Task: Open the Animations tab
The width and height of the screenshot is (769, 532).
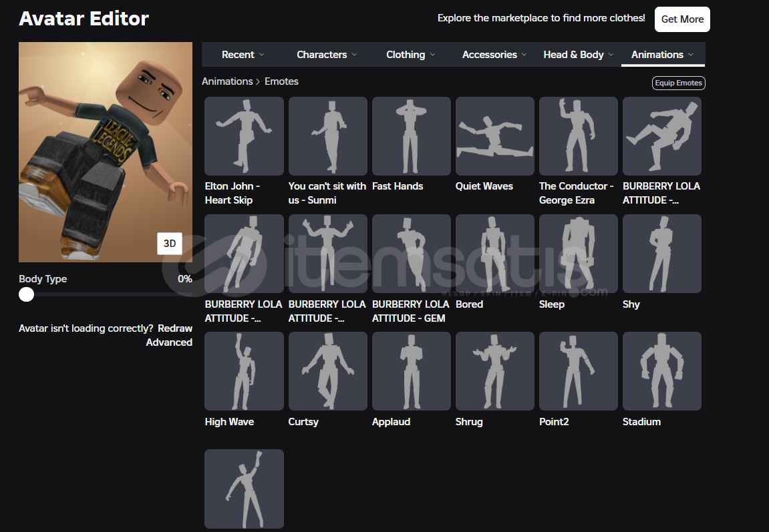Action: point(663,54)
